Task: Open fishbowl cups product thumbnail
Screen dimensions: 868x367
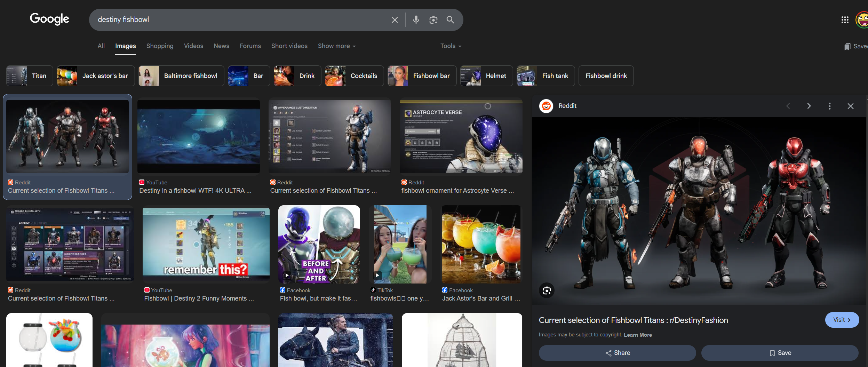Action: coord(49,340)
